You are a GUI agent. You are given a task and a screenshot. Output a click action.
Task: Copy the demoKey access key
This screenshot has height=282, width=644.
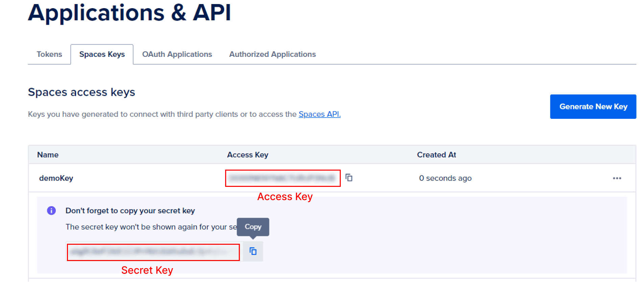(349, 178)
